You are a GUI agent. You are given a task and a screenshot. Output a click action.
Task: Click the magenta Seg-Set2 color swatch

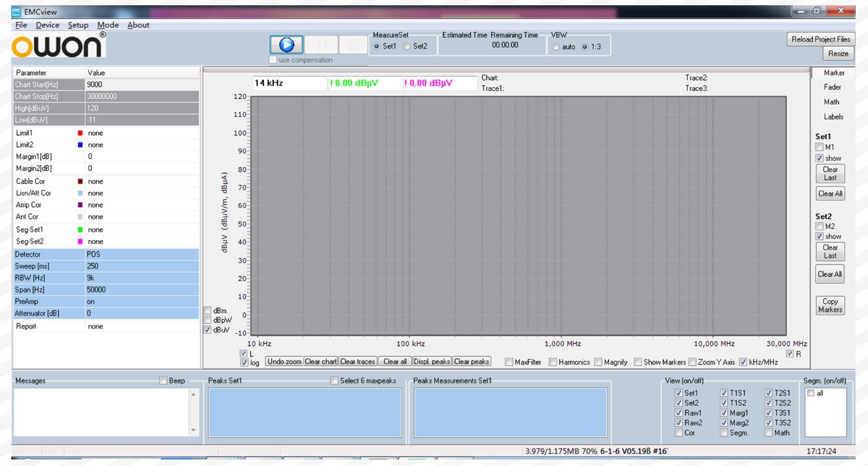click(x=81, y=242)
